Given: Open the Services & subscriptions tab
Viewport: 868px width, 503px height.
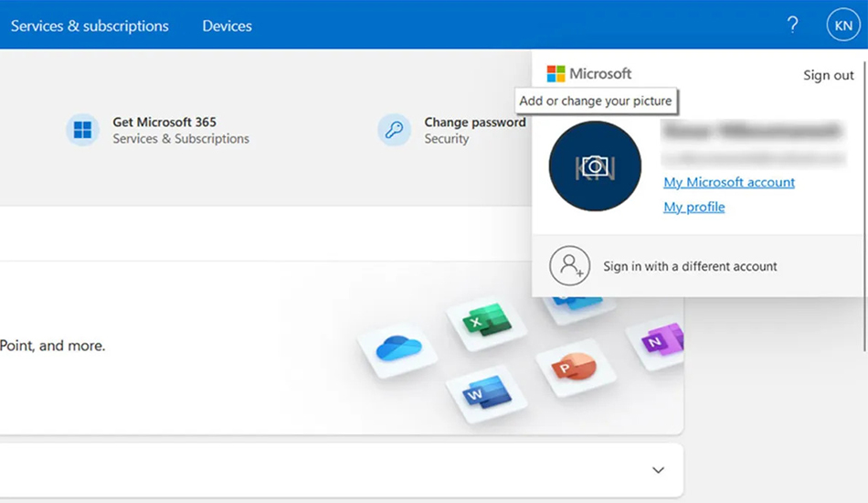Looking at the screenshot, I should point(90,26).
